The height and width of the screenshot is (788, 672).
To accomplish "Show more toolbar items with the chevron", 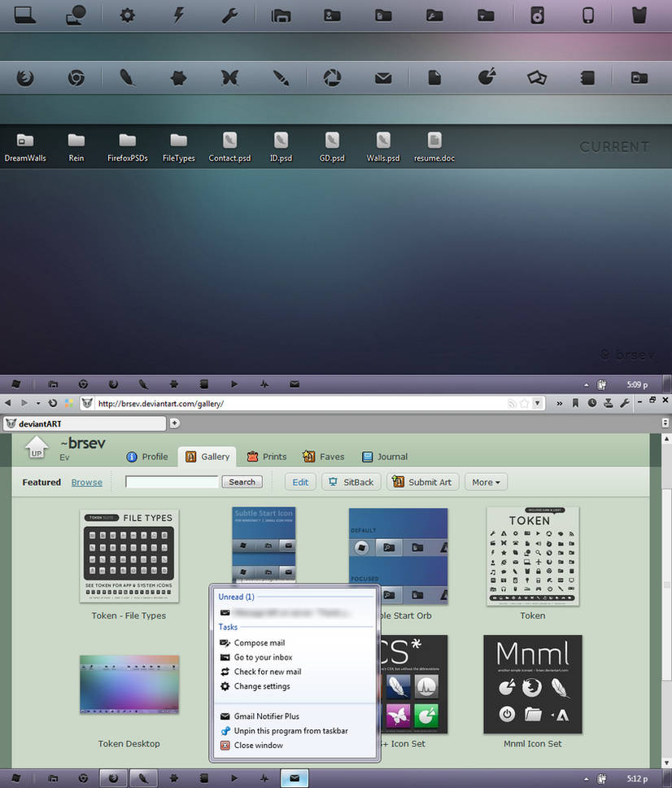I will (x=559, y=403).
